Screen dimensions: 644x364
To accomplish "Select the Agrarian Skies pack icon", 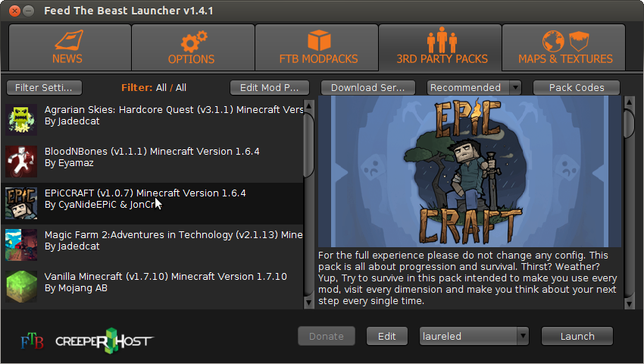I will click(x=21, y=120).
